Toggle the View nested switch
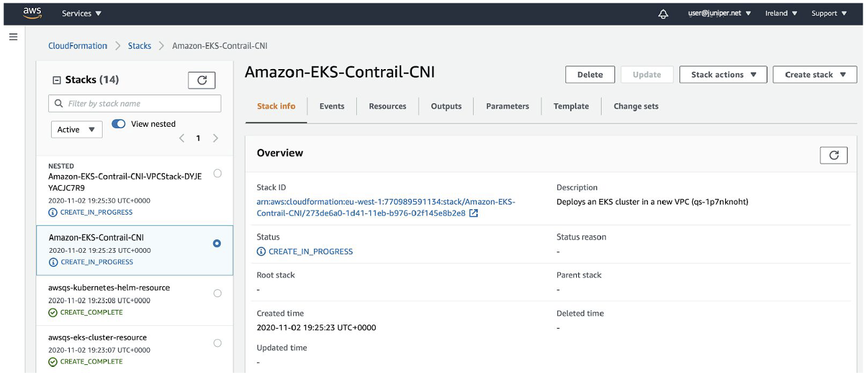 pos(119,124)
